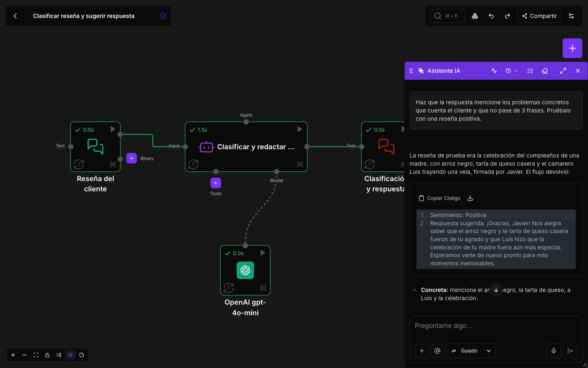Go back using the header arrow
The width and height of the screenshot is (588, 368).
[x=15, y=16]
